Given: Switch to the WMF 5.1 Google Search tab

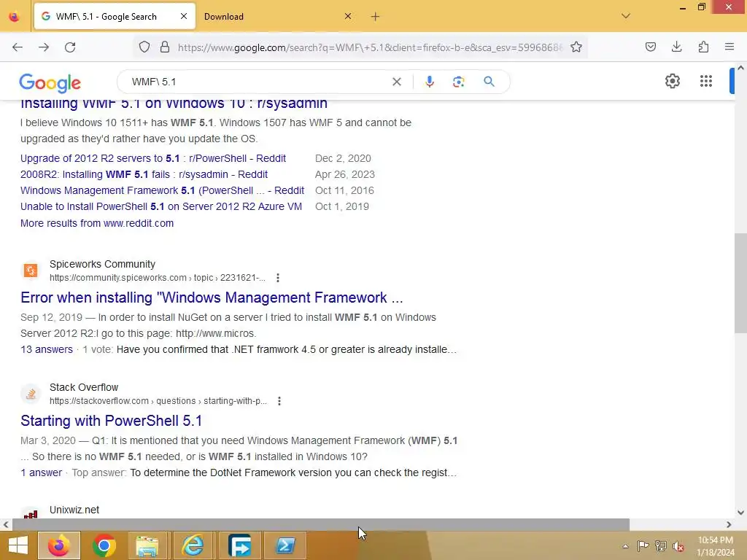Looking at the screenshot, I should pyautogui.click(x=115, y=17).
